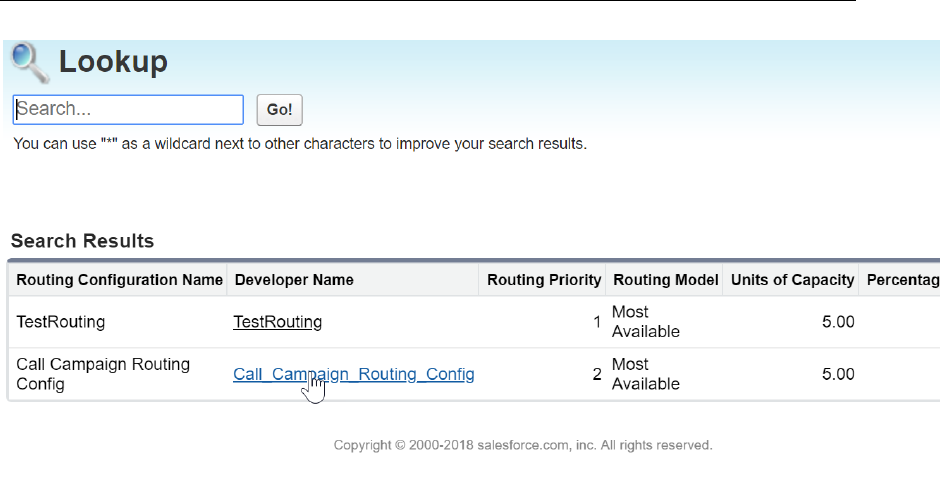The height and width of the screenshot is (481, 940).
Task: Click Most Available model in TestRouting row
Action: [645, 322]
